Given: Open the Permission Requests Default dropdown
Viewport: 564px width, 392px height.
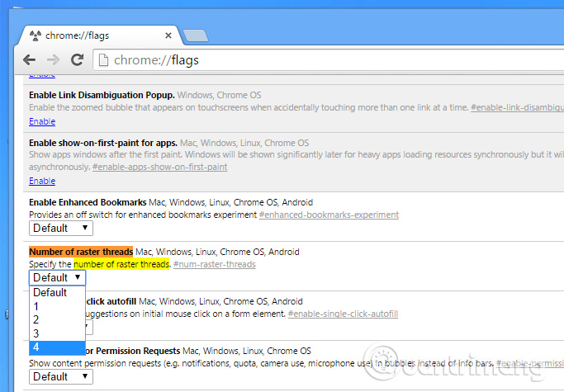Looking at the screenshot, I should pos(61,376).
